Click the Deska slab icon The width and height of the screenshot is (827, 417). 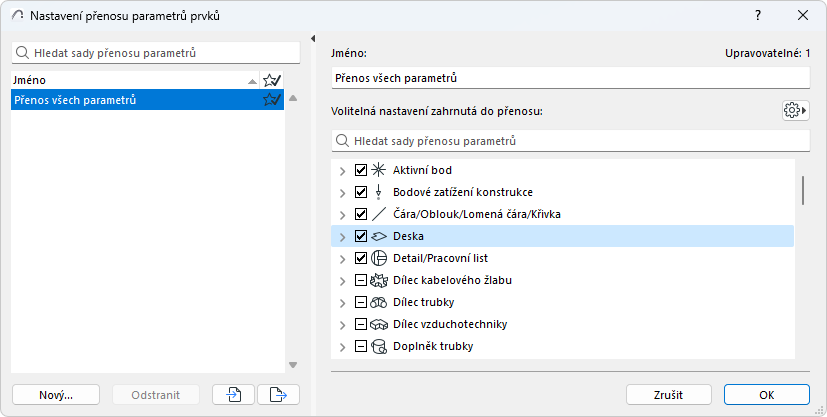379,237
